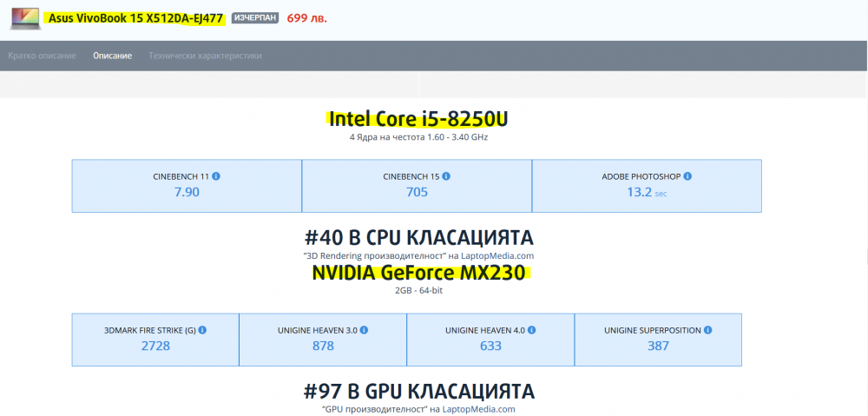Click the Heaven 3.0 score 878
Image resolution: width=868 pixels, height=416 pixels.
click(323, 346)
